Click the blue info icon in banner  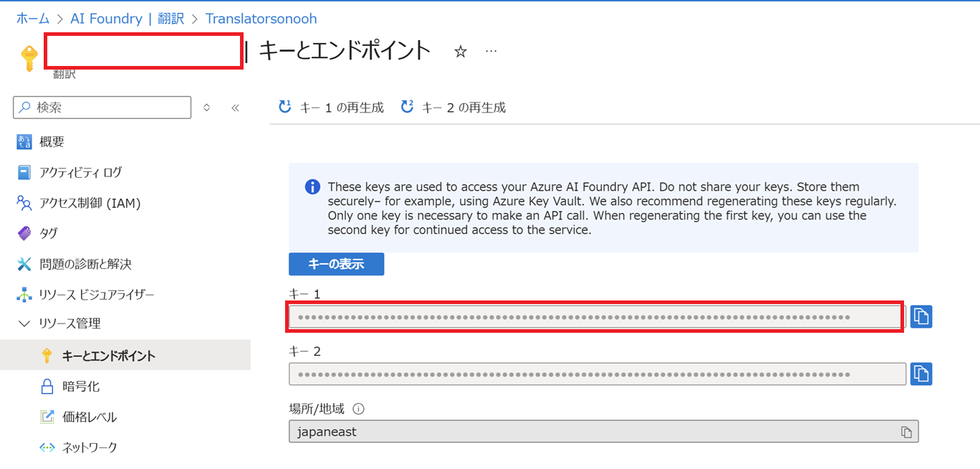(x=312, y=187)
